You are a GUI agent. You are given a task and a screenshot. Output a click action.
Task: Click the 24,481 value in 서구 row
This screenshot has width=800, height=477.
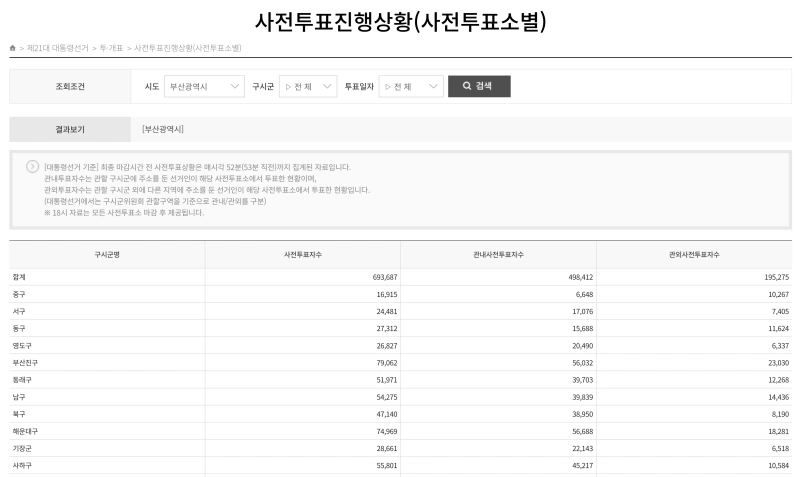[x=387, y=311]
